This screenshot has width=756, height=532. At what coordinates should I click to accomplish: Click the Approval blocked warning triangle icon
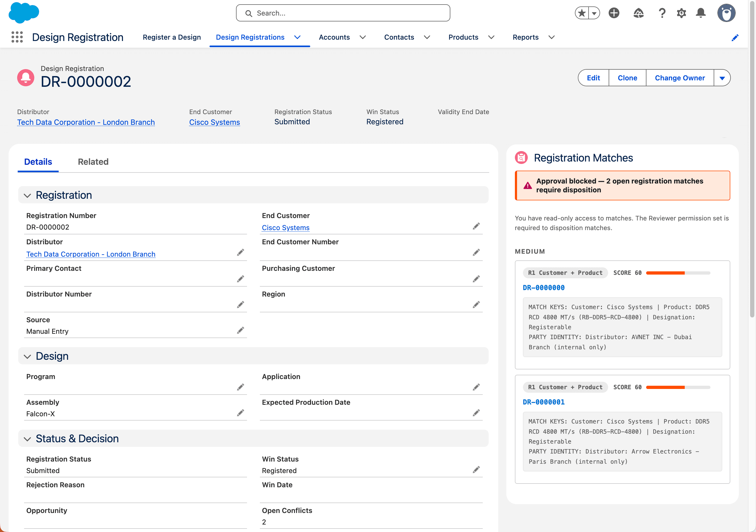tap(527, 186)
